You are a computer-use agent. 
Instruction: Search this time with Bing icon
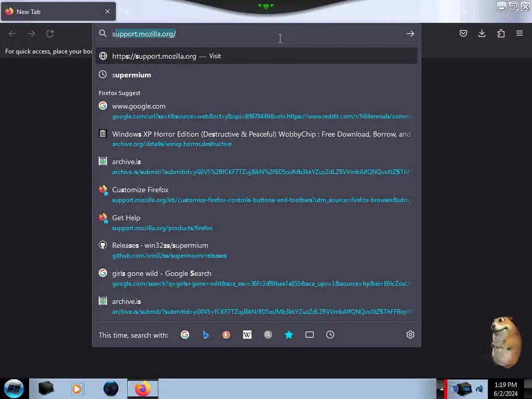click(206, 335)
